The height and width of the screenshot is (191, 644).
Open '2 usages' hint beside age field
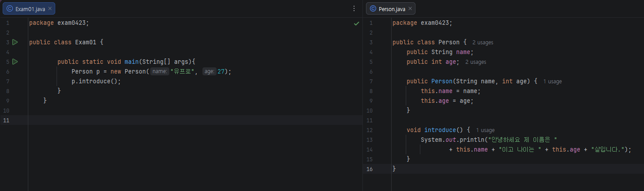[476, 62]
